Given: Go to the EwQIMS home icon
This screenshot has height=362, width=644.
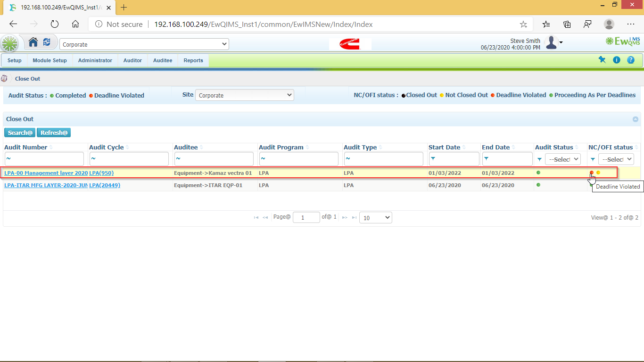Looking at the screenshot, I should 33,42.
